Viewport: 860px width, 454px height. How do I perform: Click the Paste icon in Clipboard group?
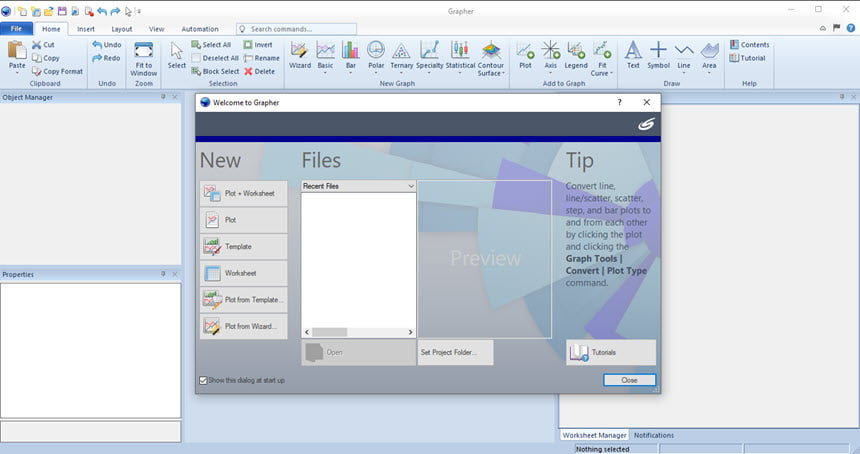(x=17, y=50)
